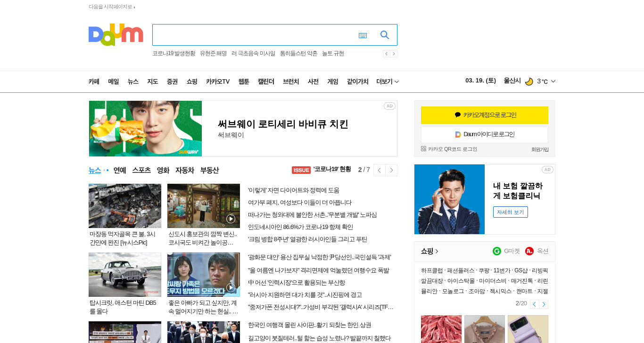Show next trending search keywords
This screenshot has height=343, width=644.
pyautogui.click(x=394, y=54)
